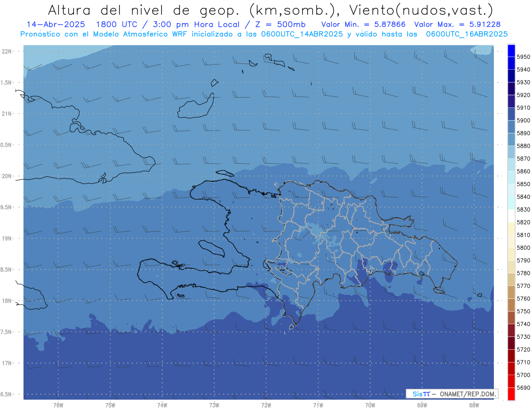The width and height of the screenshot is (532, 411).
Task: Click the '75W' longitude label
Action: coord(110,405)
